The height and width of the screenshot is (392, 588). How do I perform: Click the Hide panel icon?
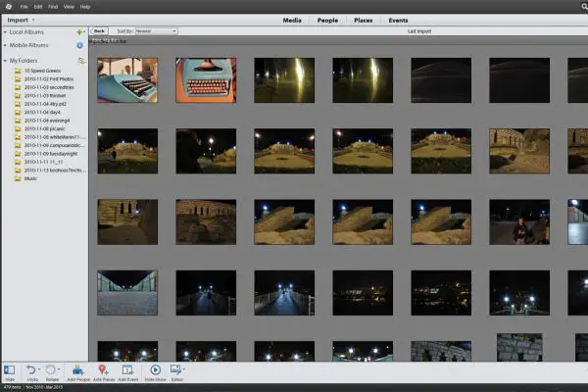(10, 369)
